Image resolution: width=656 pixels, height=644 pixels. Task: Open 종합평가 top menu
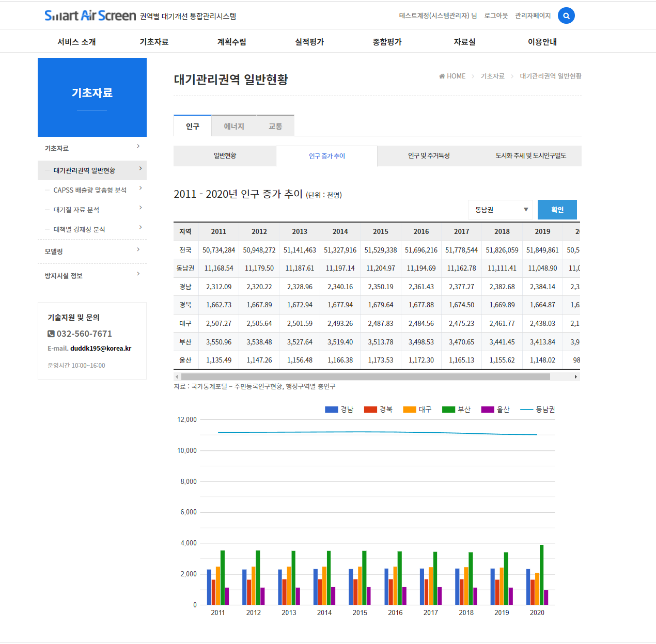(x=387, y=42)
